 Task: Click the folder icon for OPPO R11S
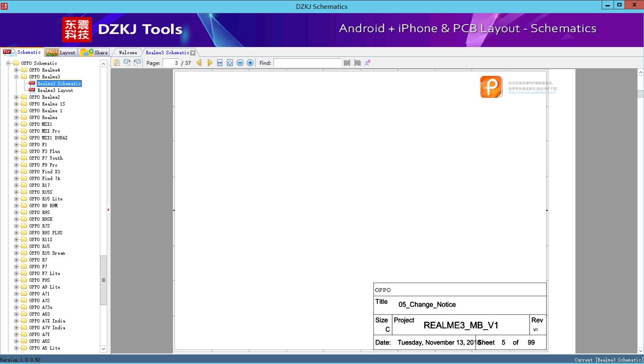(24, 239)
